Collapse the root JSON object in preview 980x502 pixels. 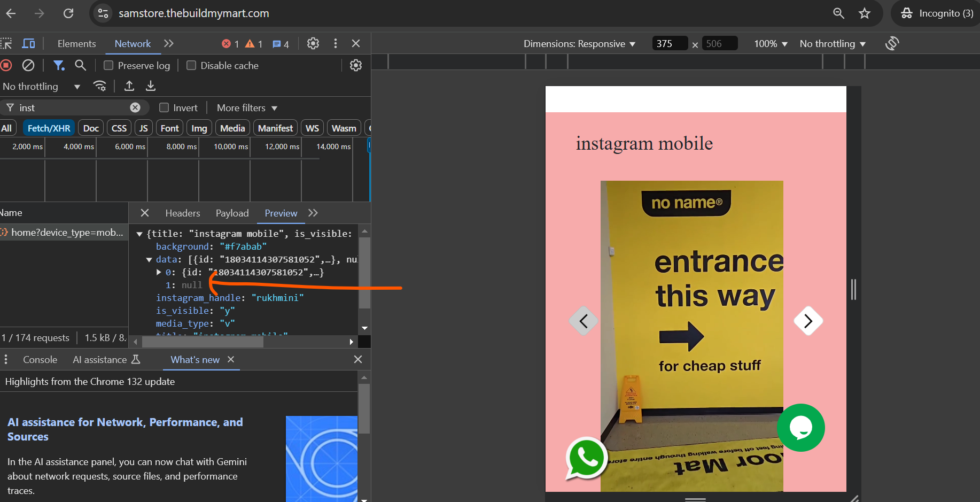(139, 234)
